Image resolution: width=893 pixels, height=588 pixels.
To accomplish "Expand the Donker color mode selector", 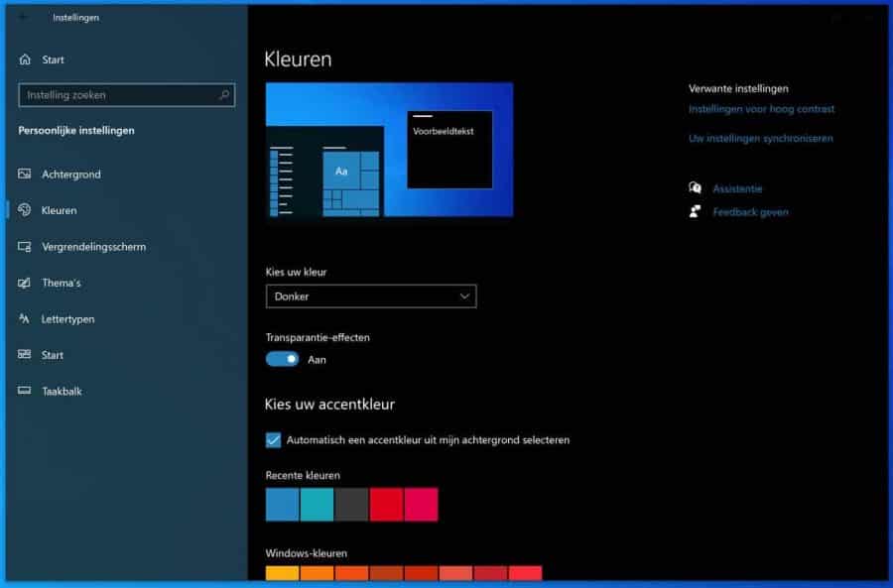I will pos(370,295).
